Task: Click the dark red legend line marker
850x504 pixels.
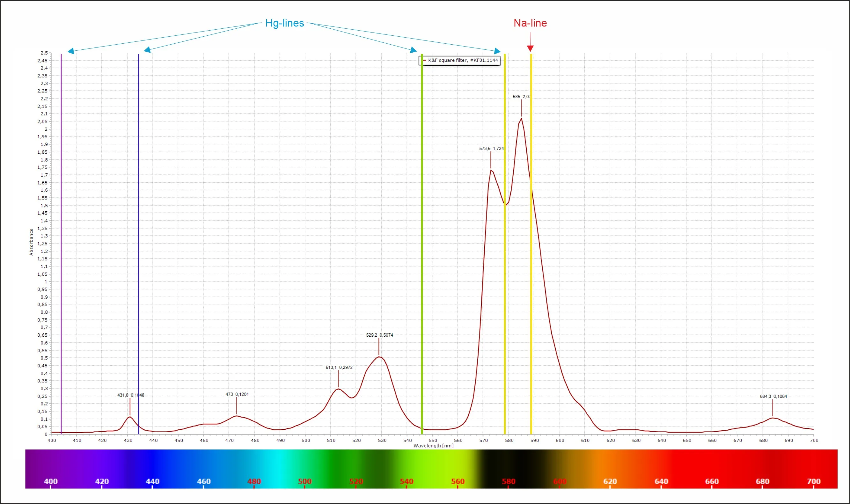Action: point(424,61)
